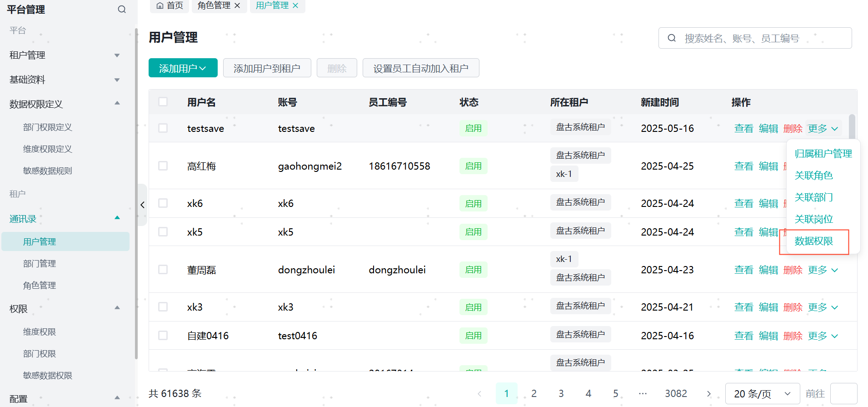This screenshot has width=868, height=407.
Task: Click 删除 for the 董周磊 user
Action: click(x=793, y=270)
